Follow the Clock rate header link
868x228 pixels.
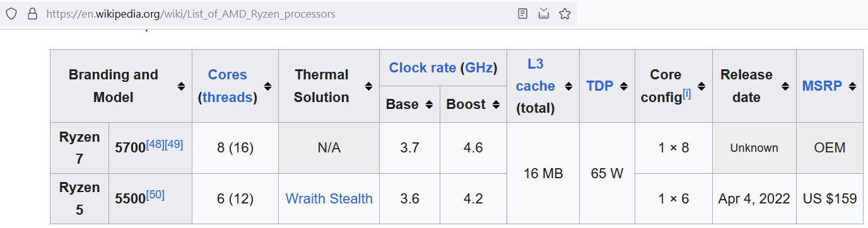[422, 68]
